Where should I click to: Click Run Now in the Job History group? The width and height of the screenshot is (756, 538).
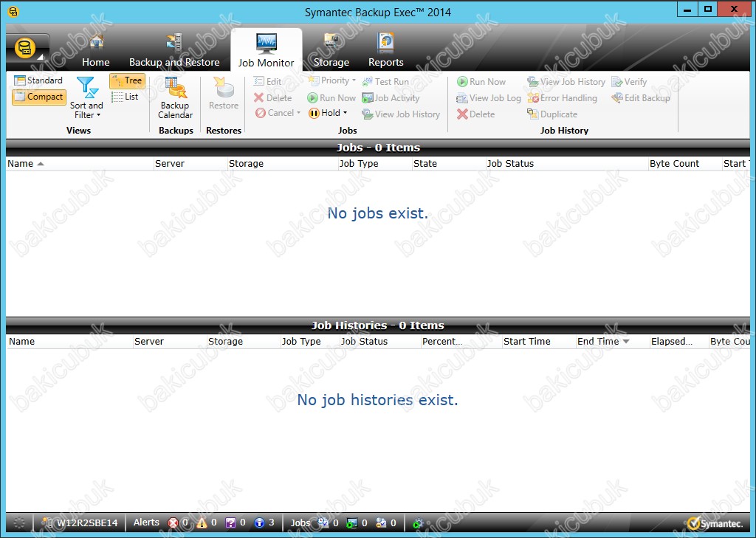pos(481,81)
